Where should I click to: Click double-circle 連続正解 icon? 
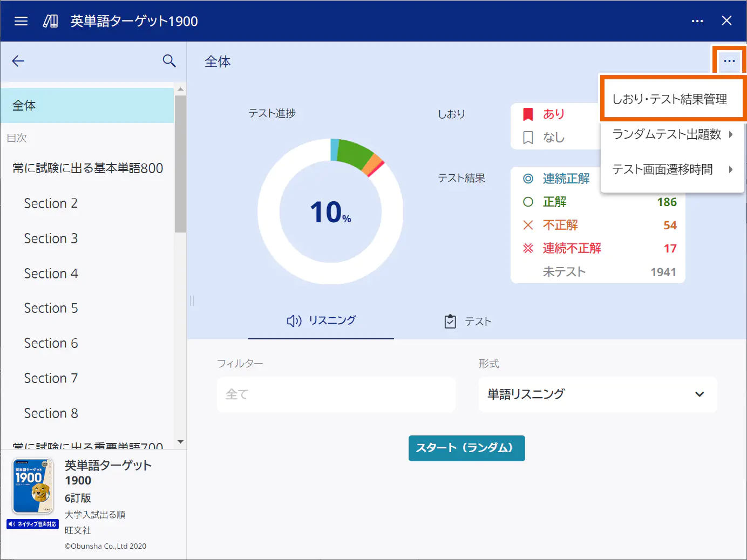pyautogui.click(x=528, y=179)
